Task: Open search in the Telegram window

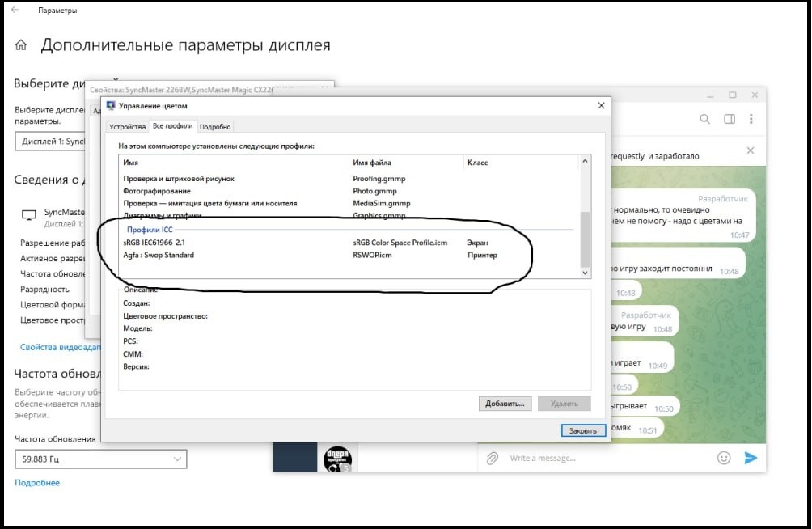Action: [704, 119]
